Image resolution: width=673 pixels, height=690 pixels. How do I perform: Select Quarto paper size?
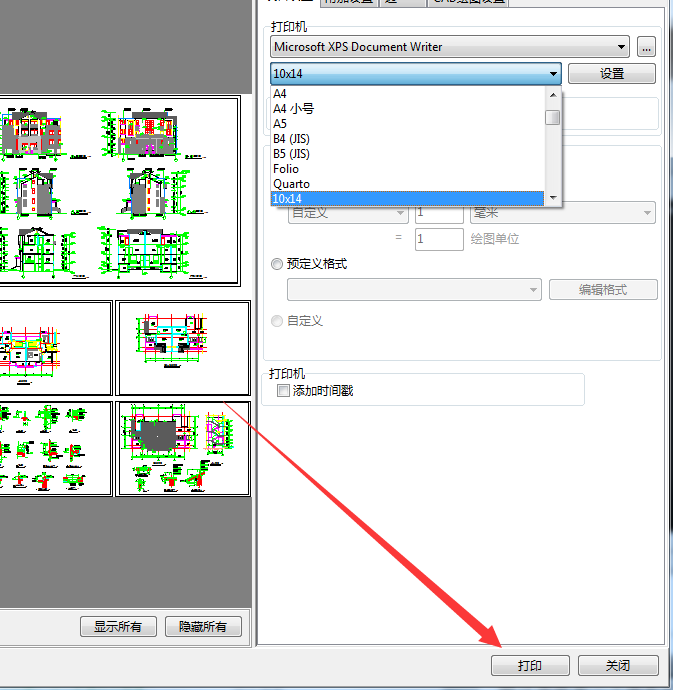pos(408,184)
